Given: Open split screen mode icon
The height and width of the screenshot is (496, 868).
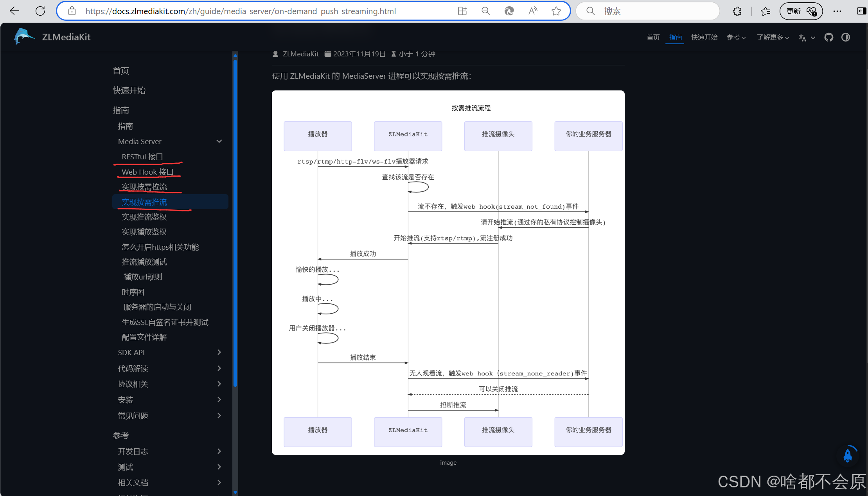Looking at the screenshot, I should tap(462, 11).
